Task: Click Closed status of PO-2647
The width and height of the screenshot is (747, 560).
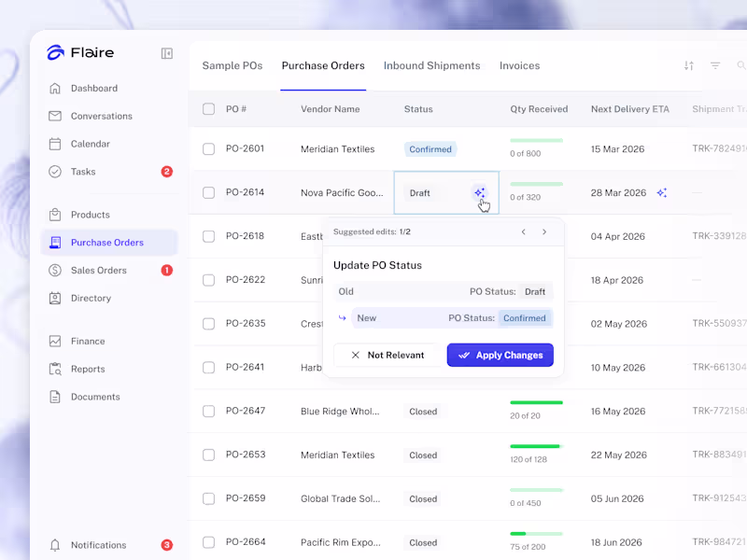Action: [423, 412]
